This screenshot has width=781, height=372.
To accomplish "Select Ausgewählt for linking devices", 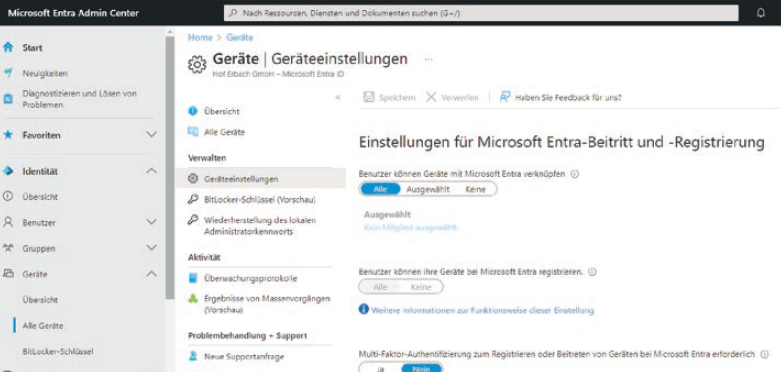I will point(428,189).
